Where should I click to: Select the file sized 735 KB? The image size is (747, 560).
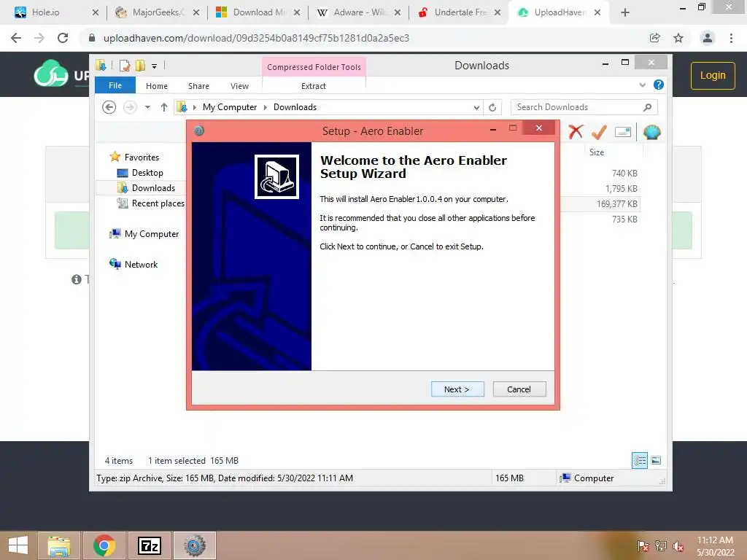tap(624, 219)
